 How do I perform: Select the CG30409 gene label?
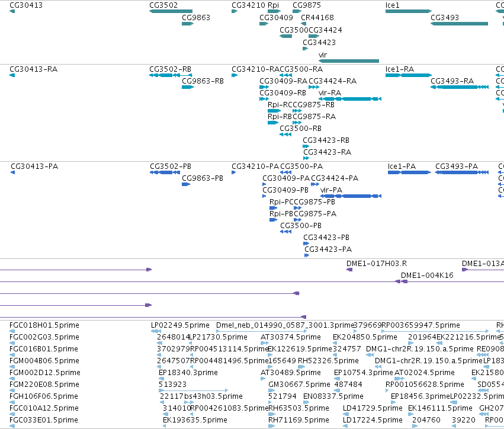click(x=276, y=18)
